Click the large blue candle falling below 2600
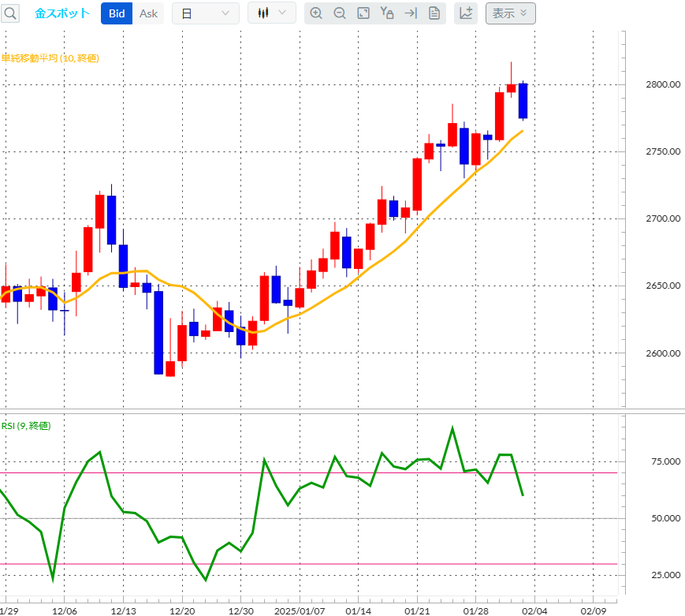 point(158,332)
